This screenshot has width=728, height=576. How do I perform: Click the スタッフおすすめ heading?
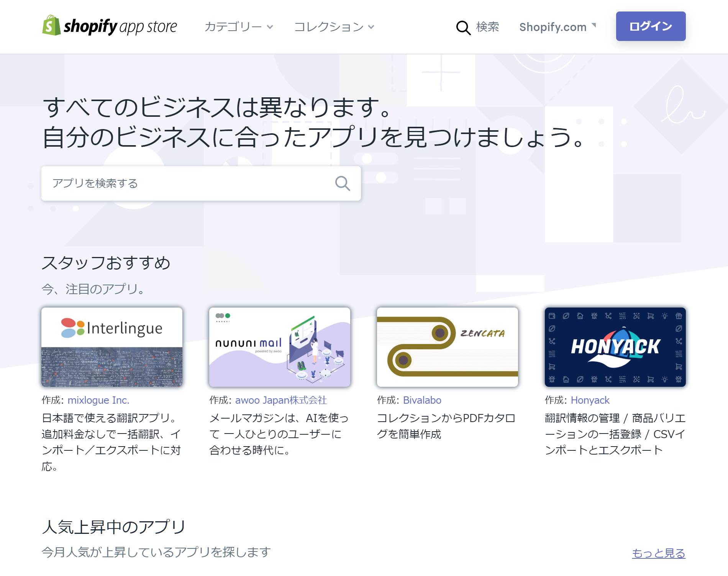tap(106, 263)
